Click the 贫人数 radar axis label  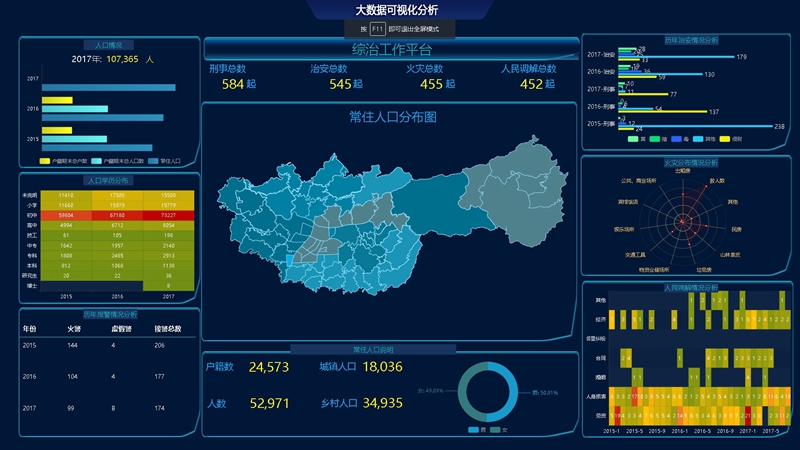(716, 181)
